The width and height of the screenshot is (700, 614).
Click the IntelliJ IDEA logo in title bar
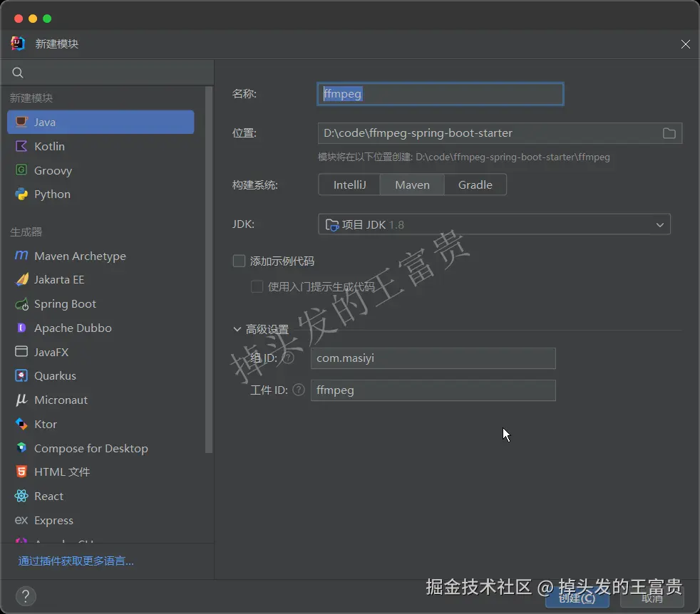pos(18,43)
